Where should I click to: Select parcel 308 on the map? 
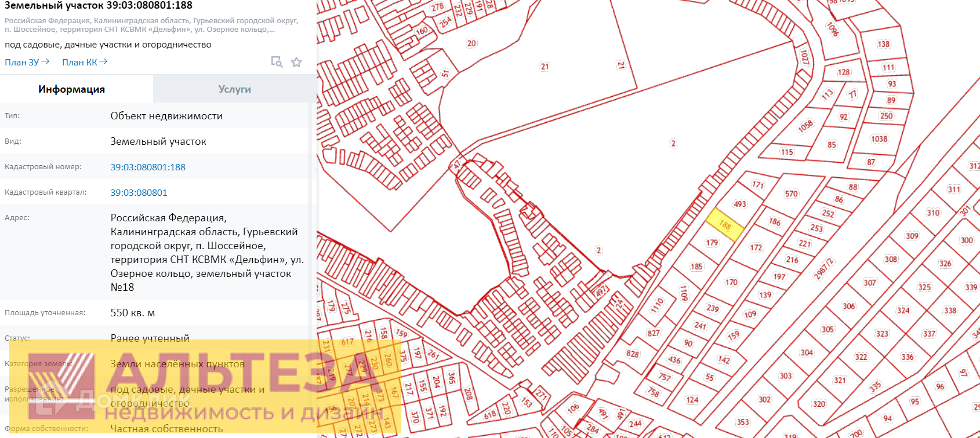tap(891, 259)
